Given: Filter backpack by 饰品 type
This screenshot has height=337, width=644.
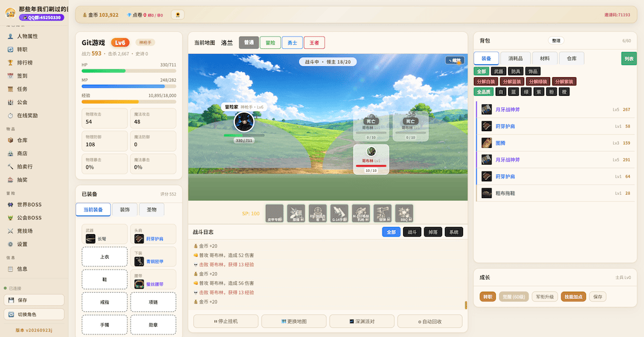Looking at the screenshot, I should pyautogui.click(x=533, y=71).
